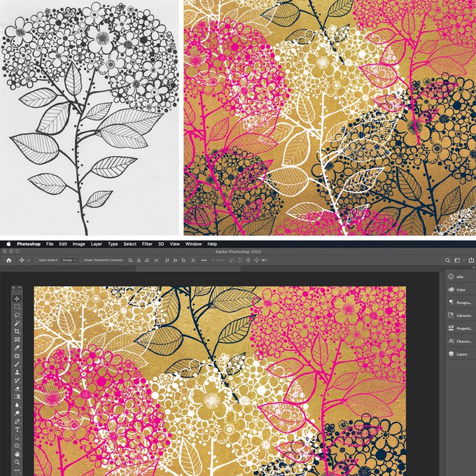Open the Layers panel
Image resolution: width=476 pixels, height=476 pixels.
coord(460,354)
